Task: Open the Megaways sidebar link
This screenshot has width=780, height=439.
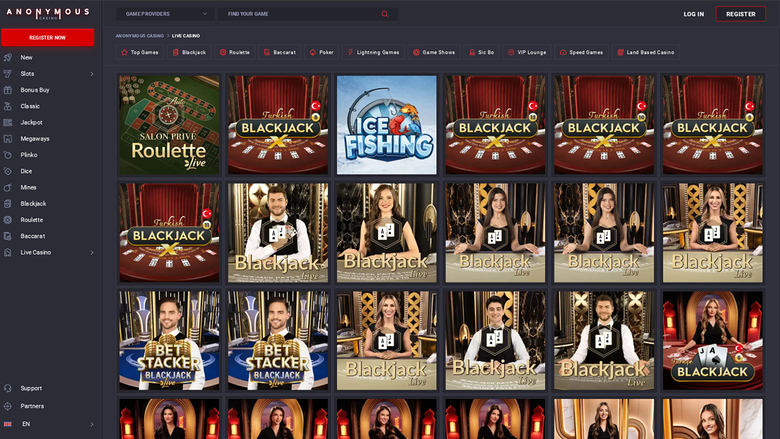Action: (x=35, y=139)
